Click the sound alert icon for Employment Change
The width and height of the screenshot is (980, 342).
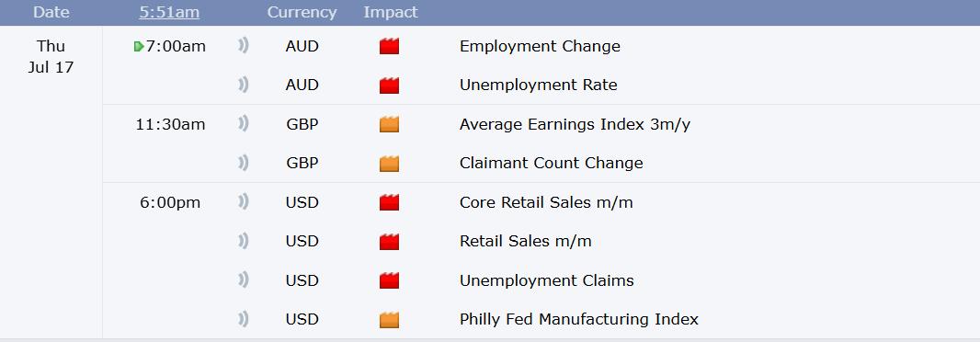(x=243, y=46)
